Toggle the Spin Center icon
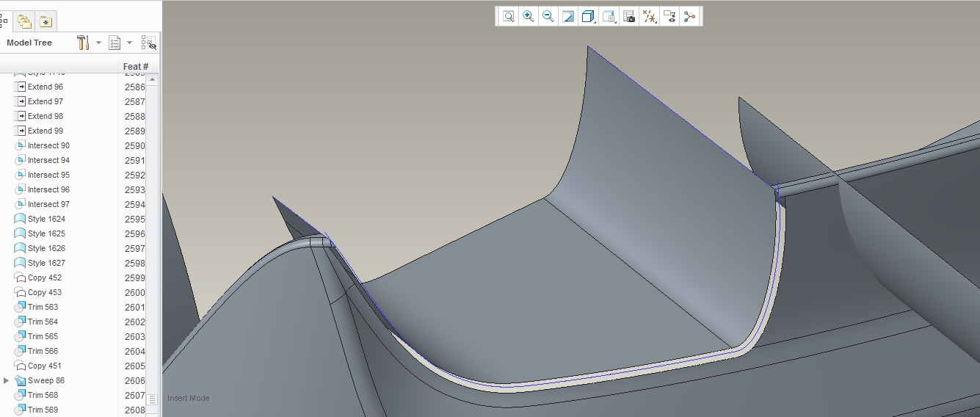980x417 pixels. click(689, 17)
